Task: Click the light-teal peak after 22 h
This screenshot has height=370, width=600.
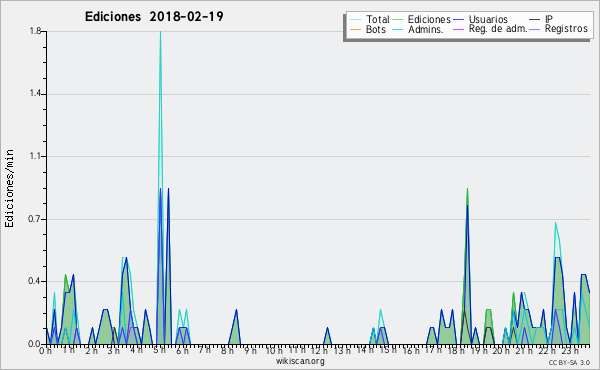Action: [x=556, y=224]
